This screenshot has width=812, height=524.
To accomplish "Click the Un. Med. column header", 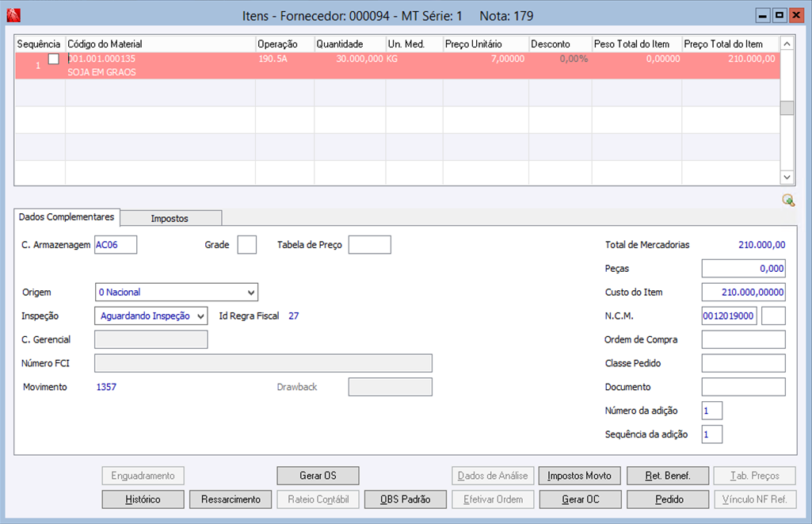I will (414, 44).
